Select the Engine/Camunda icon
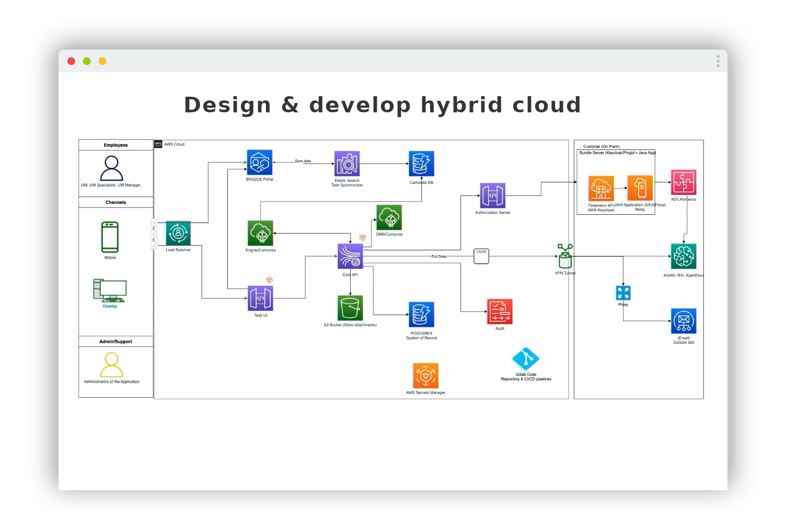 [x=260, y=233]
